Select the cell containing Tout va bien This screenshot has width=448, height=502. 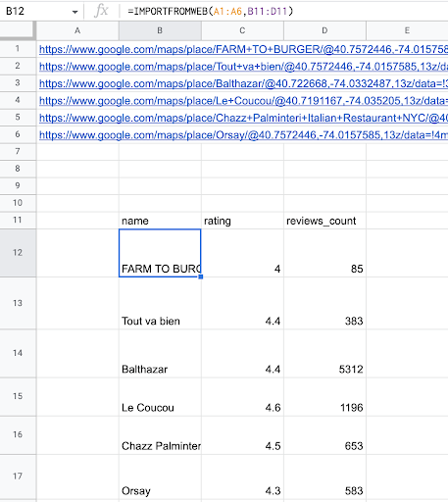pos(160,303)
